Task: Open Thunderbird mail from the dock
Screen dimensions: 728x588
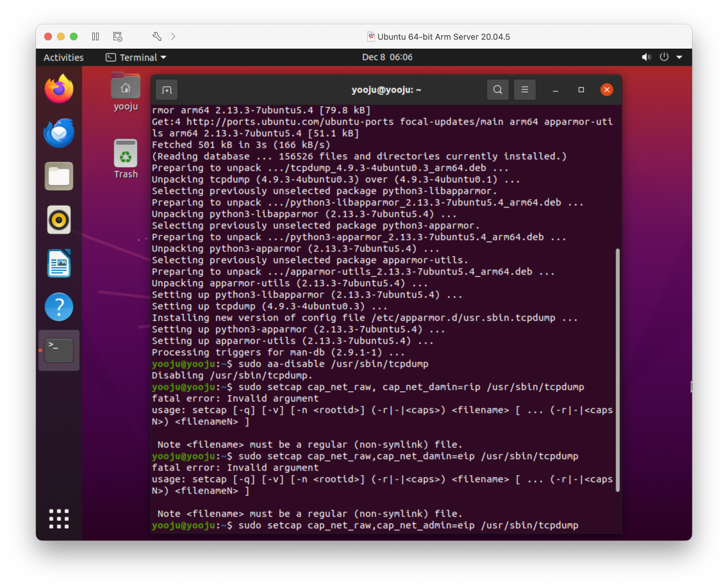Action: (59, 133)
